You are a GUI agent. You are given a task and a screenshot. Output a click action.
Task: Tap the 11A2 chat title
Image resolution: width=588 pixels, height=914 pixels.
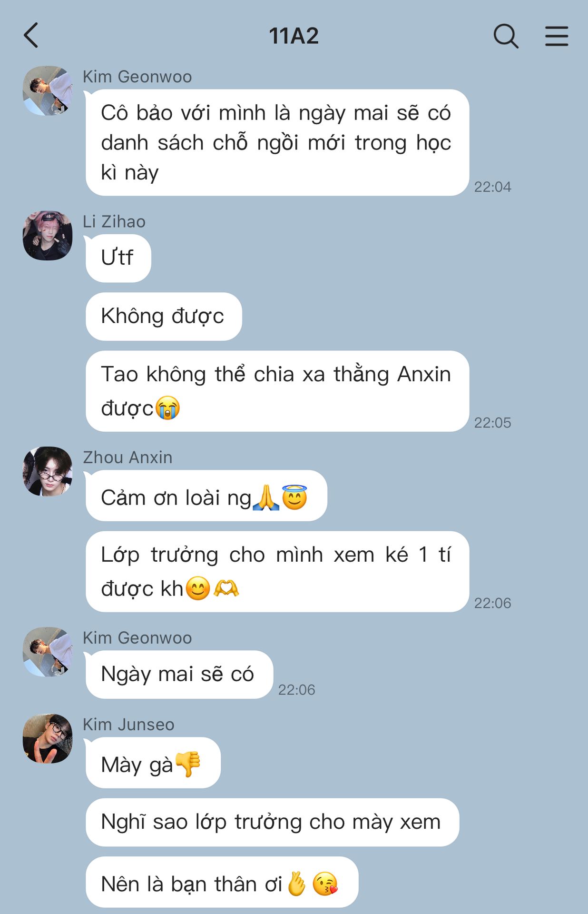coord(294,36)
